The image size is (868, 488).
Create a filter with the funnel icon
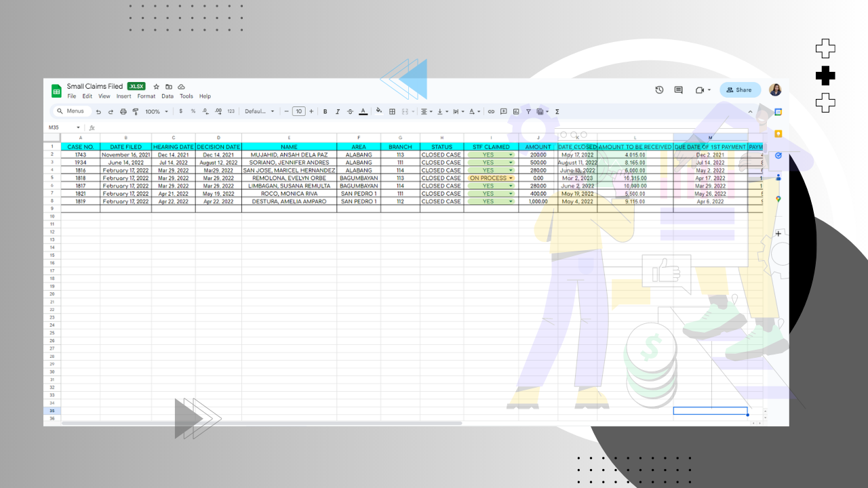(528, 111)
